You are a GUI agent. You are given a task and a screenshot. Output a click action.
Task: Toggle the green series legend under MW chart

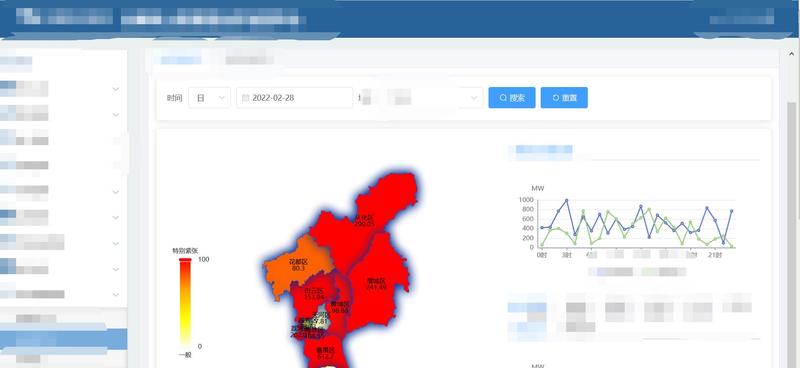coord(663,272)
